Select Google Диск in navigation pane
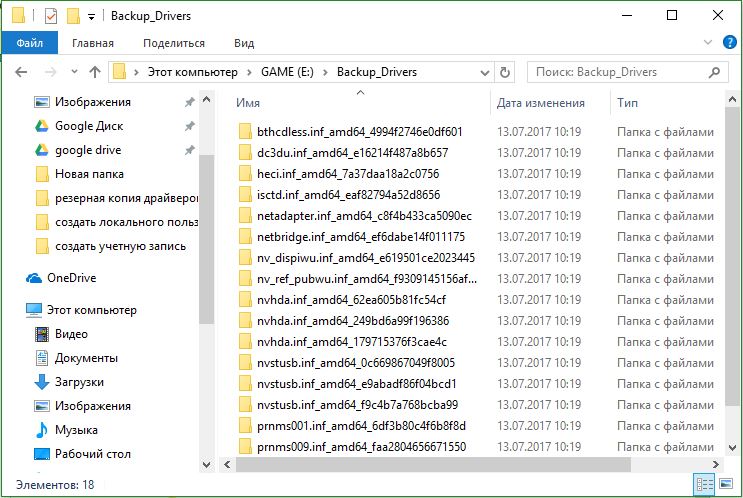The width and height of the screenshot is (743, 498). (x=89, y=126)
